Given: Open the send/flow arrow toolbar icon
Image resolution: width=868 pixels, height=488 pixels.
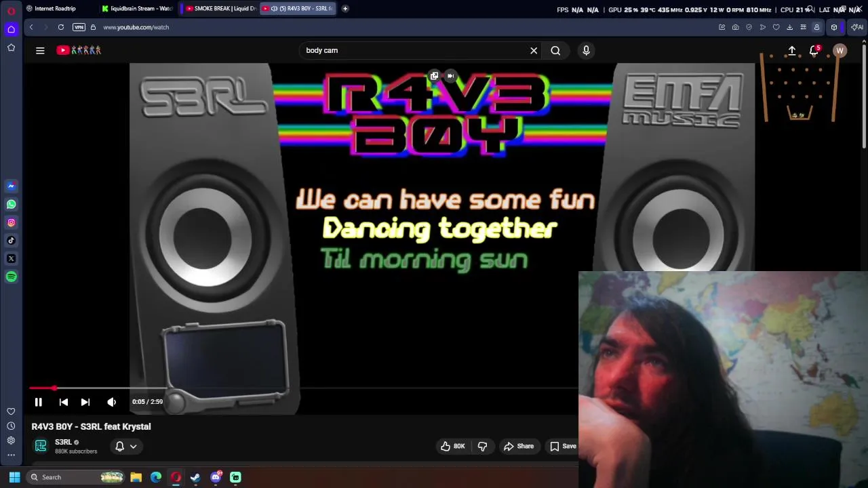Looking at the screenshot, I should pyautogui.click(x=762, y=27).
